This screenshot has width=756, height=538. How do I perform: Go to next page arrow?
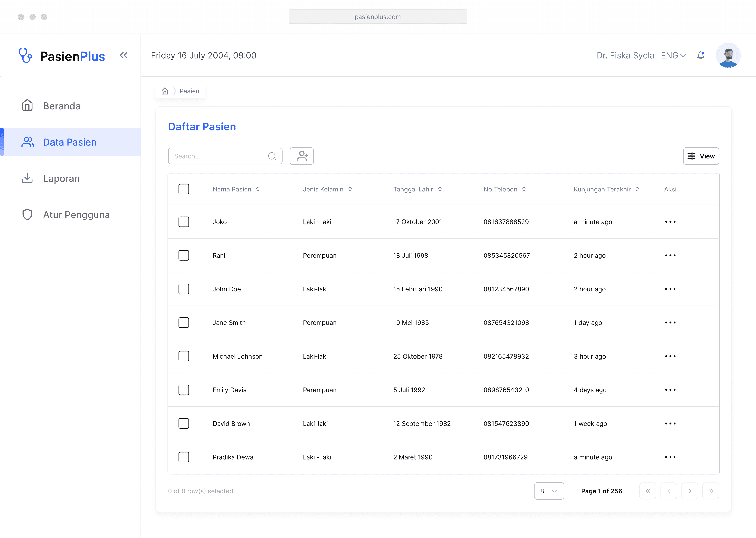tap(689, 491)
